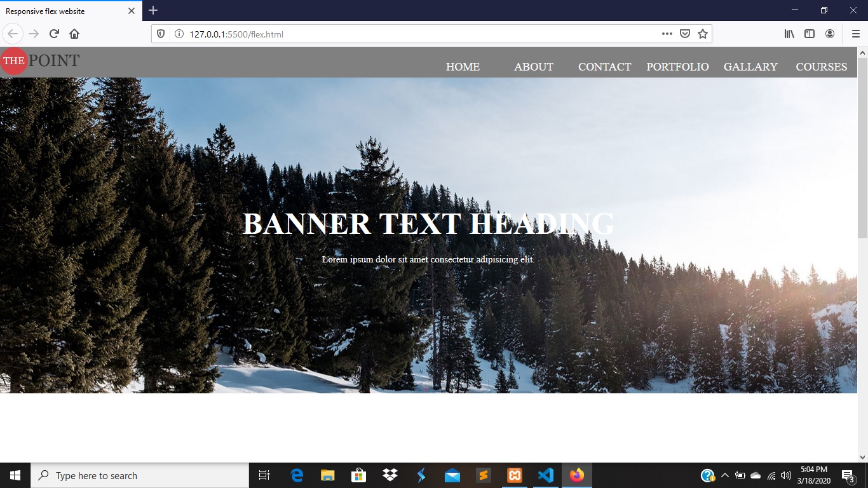Save page to Pocket
868x488 pixels.
point(684,34)
